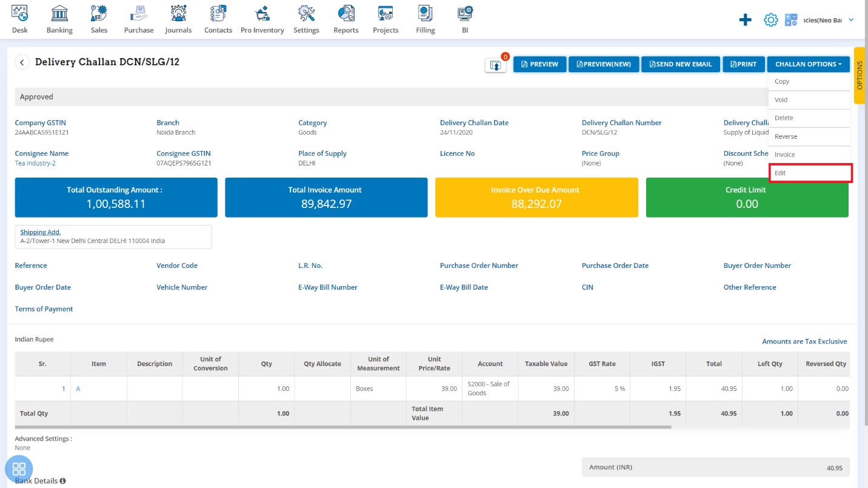Screen dimensions: 868x488
Task: Go back using the circled arrow icon
Action: pos(22,62)
